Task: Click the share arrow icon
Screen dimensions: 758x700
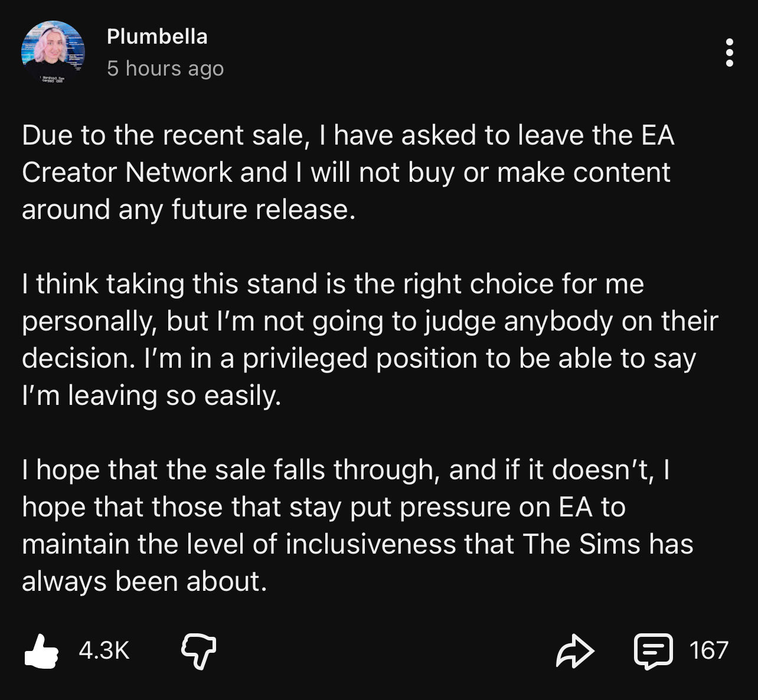Action: click(574, 651)
